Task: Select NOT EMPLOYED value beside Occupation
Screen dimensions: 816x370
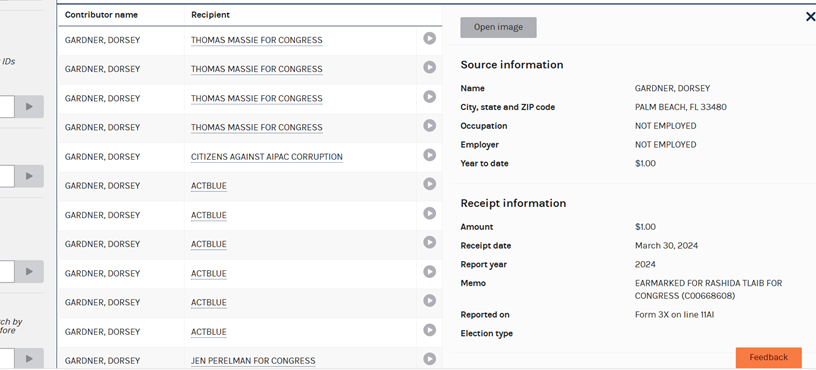Action: click(666, 126)
